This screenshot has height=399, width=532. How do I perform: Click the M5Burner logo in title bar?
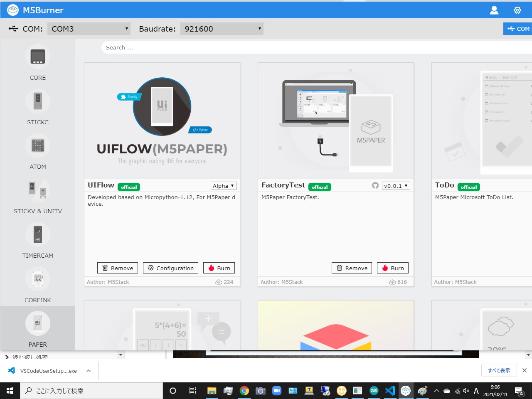click(x=13, y=10)
